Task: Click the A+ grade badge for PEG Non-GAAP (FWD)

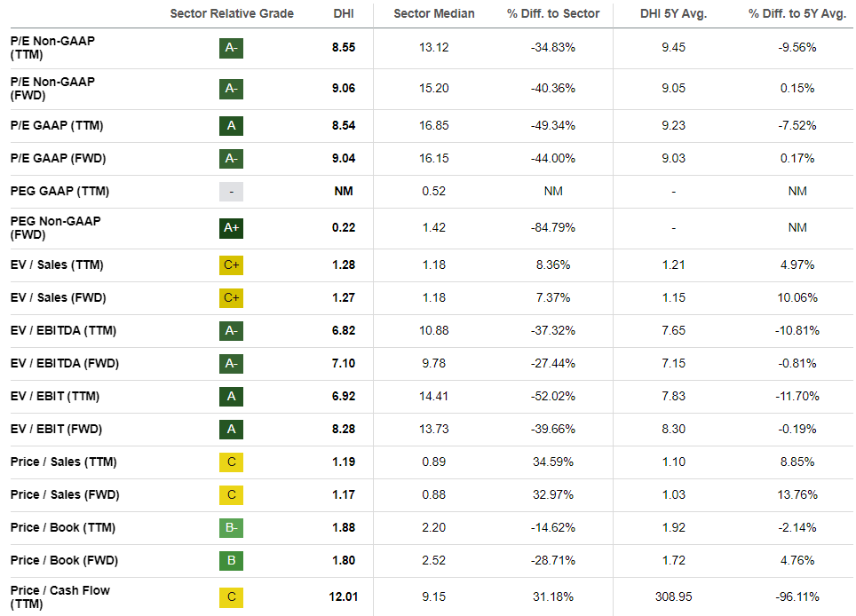Action: pyautogui.click(x=231, y=228)
